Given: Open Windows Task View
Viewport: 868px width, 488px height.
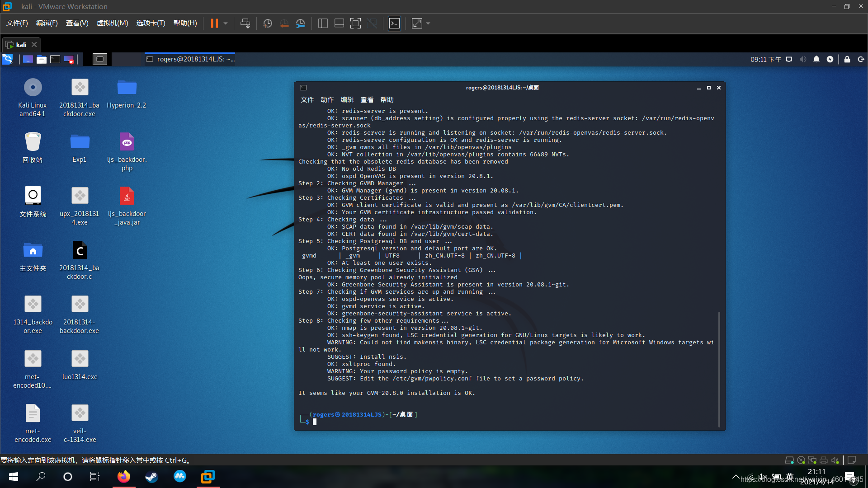Looking at the screenshot, I should (95, 477).
